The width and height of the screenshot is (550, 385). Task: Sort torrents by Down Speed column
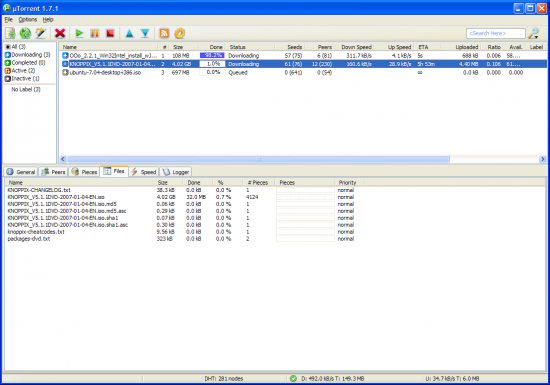[354, 47]
